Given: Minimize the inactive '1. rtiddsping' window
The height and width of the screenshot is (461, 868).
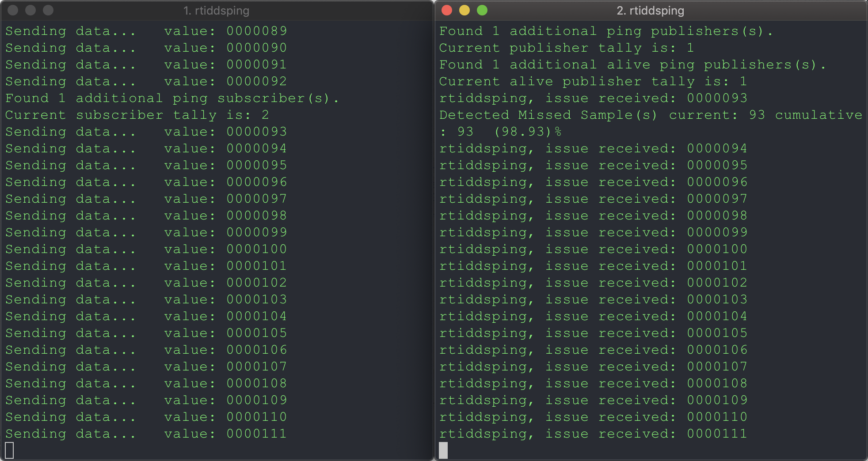Looking at the screenshot, I should [x=30, y=10].
